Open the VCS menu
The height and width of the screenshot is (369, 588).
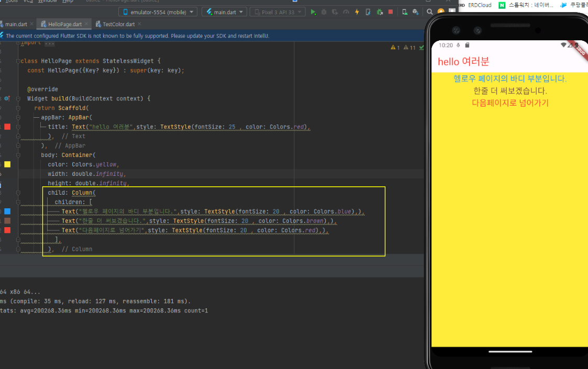point(28,1)
